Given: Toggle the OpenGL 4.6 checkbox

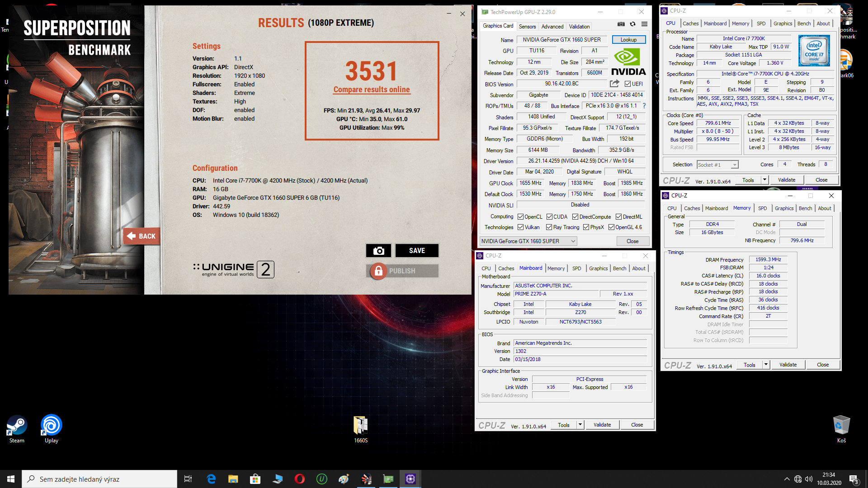Looking at the screenshot, I should pyautogui.click(x=611, y=227).
